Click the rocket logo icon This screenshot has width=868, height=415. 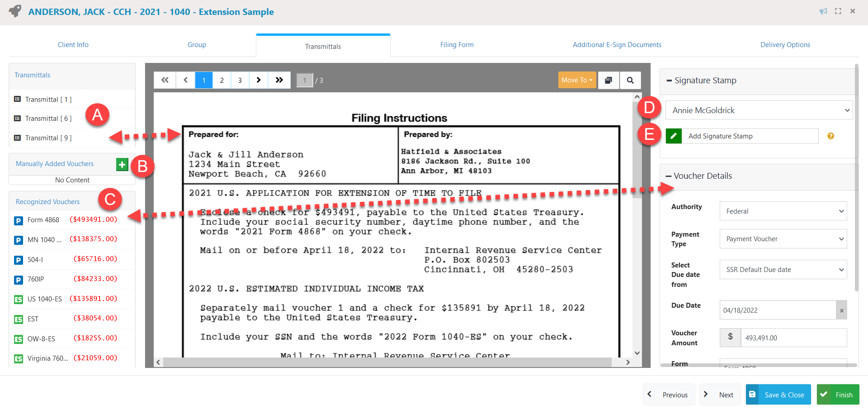coord(15,11)
